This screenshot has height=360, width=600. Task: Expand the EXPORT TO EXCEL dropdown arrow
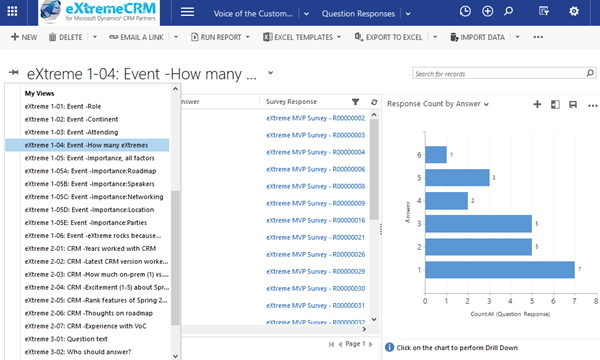tap(435, 37)
